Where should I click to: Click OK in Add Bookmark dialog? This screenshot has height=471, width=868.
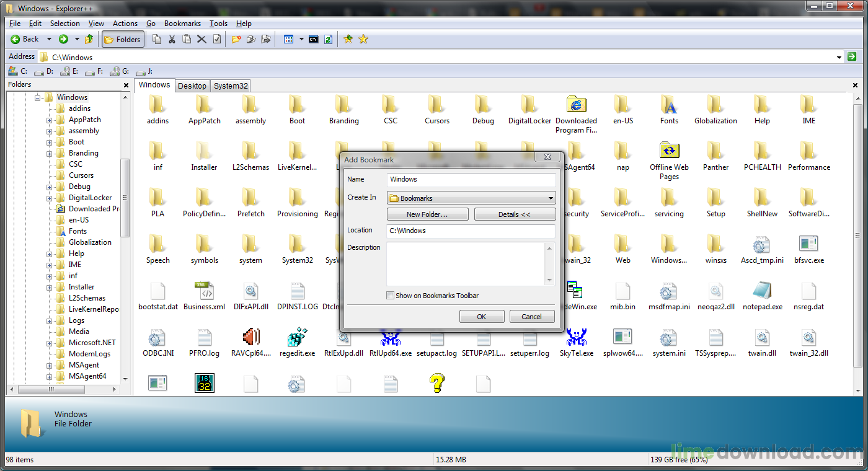pyautogui.click(x=482, y=317)
